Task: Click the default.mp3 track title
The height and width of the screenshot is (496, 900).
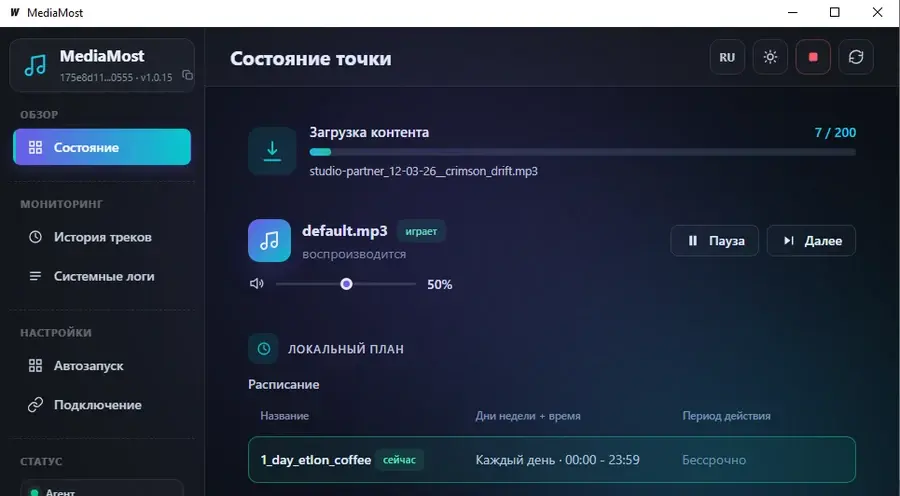Action: (x=345, y=231)
